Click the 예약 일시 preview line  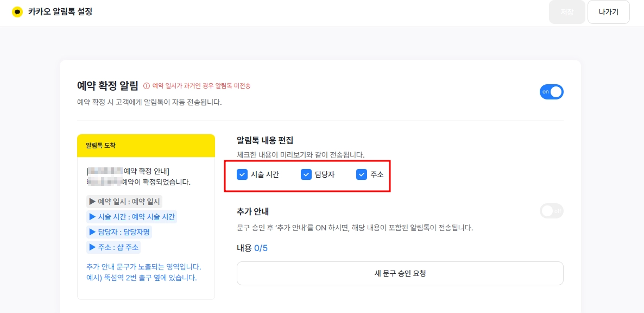click(125, 202)
